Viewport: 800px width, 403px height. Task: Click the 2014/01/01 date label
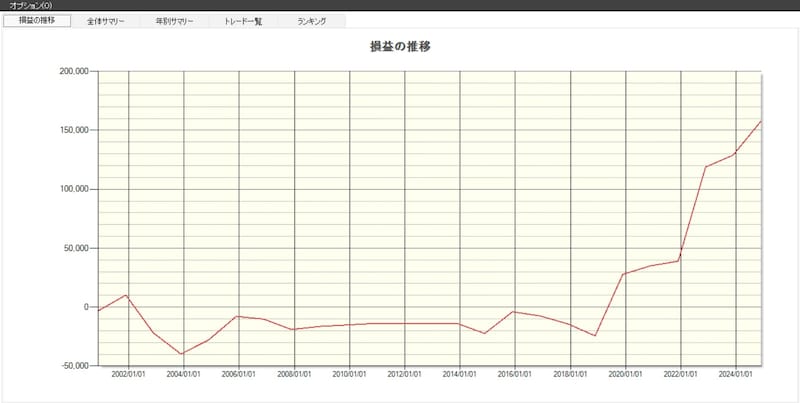[460, 373]
